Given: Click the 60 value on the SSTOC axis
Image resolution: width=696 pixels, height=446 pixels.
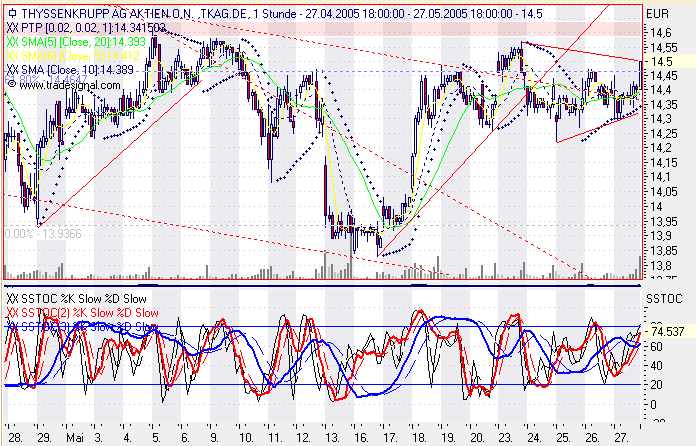Looking at the screenshot, I should point(656,346).
